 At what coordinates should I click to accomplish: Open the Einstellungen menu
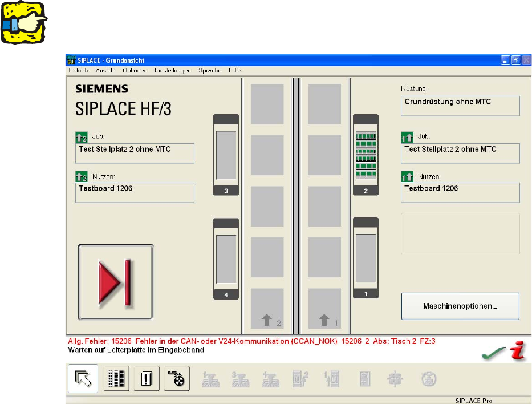pyautogui.click(x=172, y=70)
